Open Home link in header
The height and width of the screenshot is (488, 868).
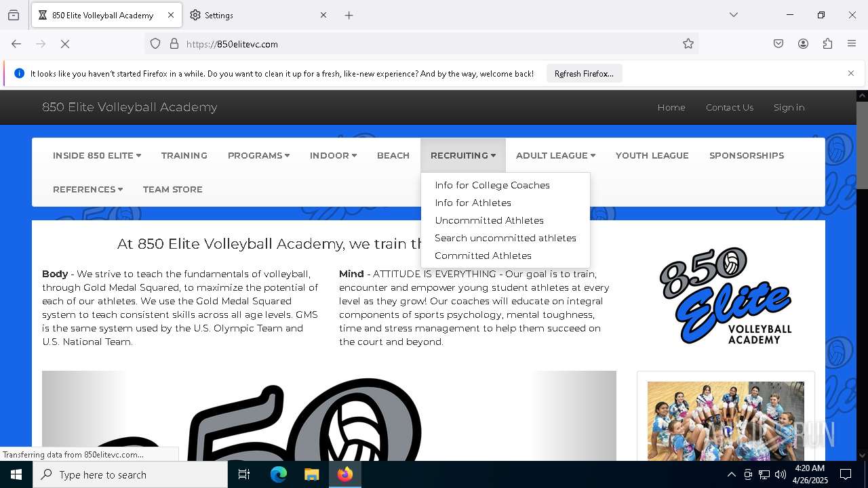[671, 107]
